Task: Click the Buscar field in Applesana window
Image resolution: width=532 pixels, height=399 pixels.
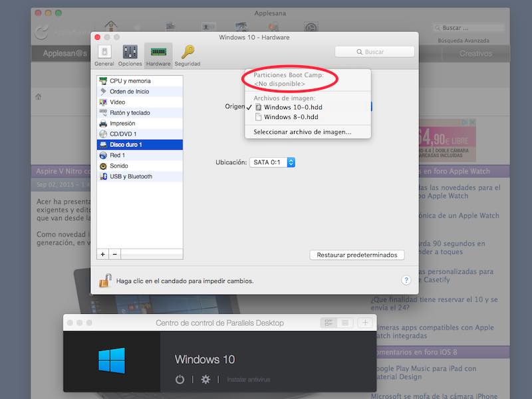Action: (x=469, y=28)
